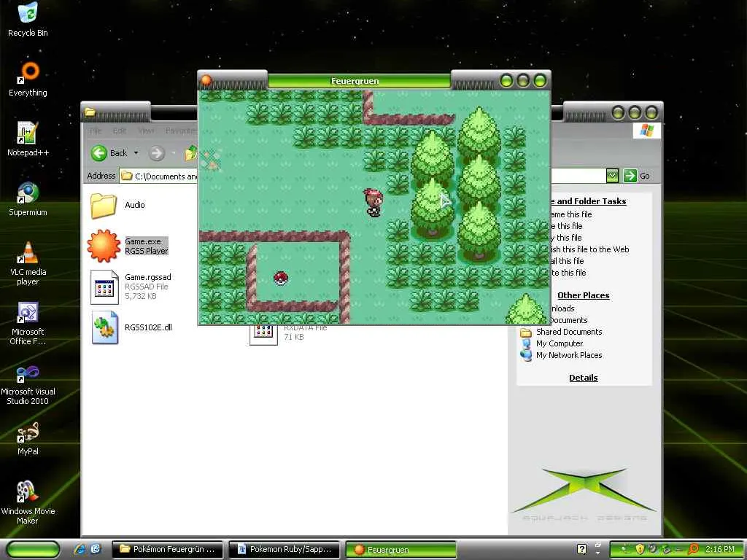Click the partially hidden RXDATA file icon
This screenshot has height=560, width=747.
(x=263, y=335)
